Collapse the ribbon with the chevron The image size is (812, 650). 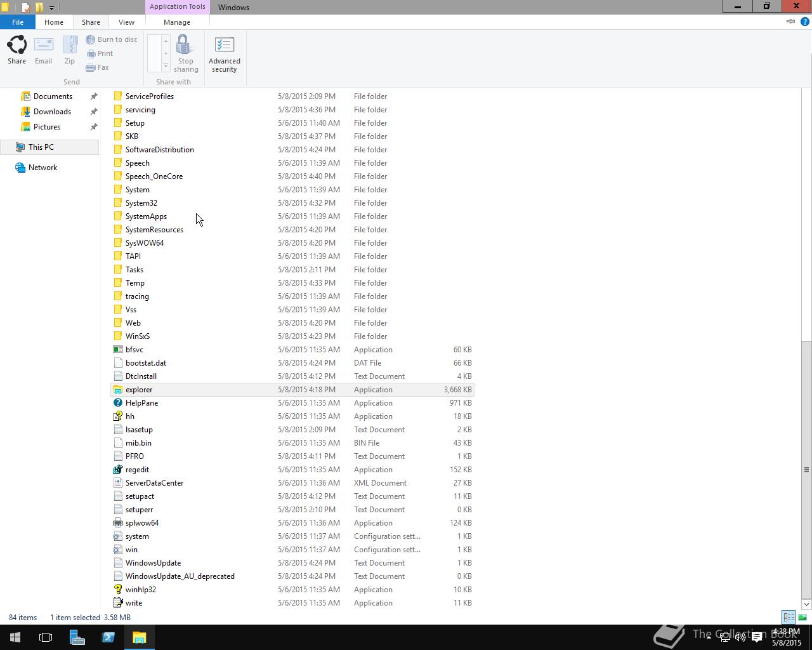click(x=790, y=22)
